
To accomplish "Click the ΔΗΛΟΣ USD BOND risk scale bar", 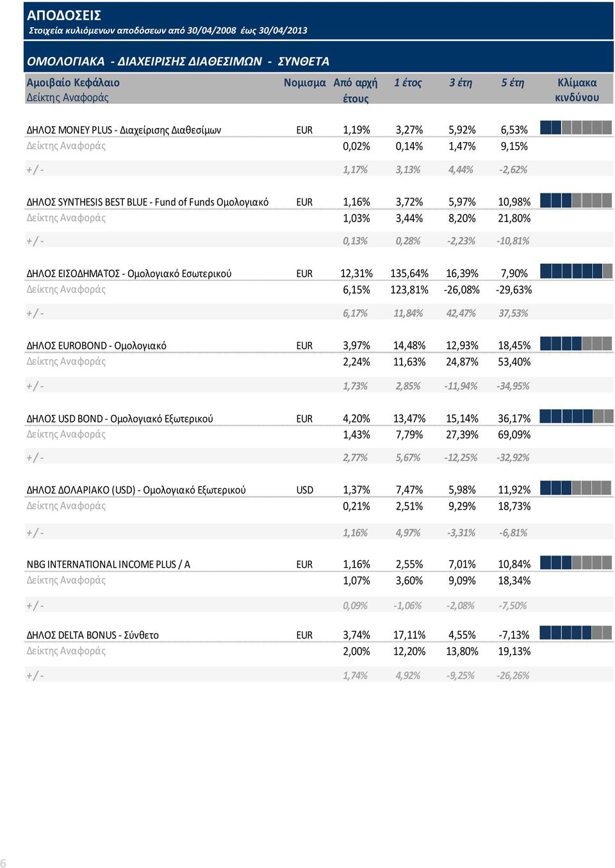I will click(576, 417).
